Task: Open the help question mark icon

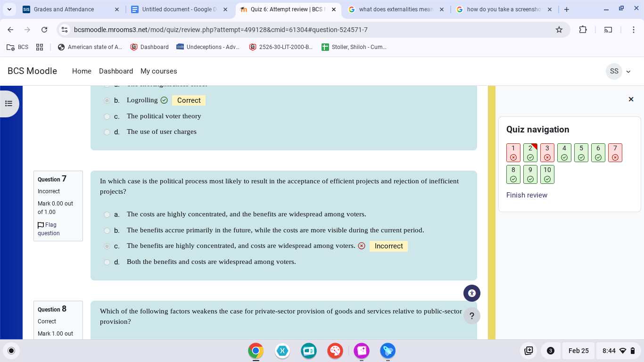Action: point(471,316)
